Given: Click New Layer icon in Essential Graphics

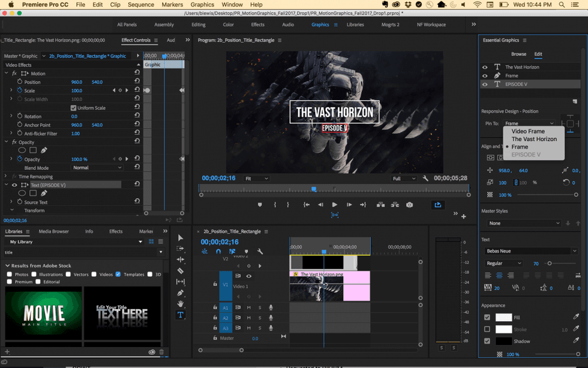Looking at the screenshot, I should (x=575, y=101).
